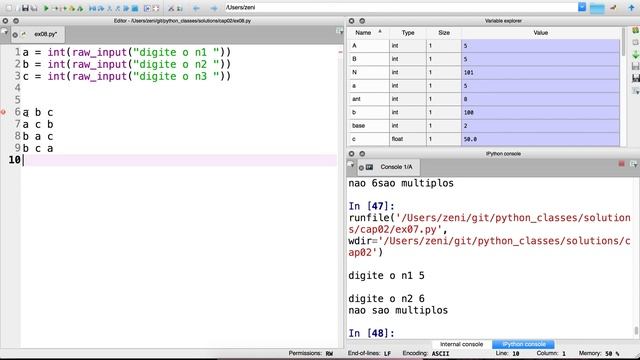
Task: Click the working directory path field /Users/zeni
Action: click(x=401, y=7)
